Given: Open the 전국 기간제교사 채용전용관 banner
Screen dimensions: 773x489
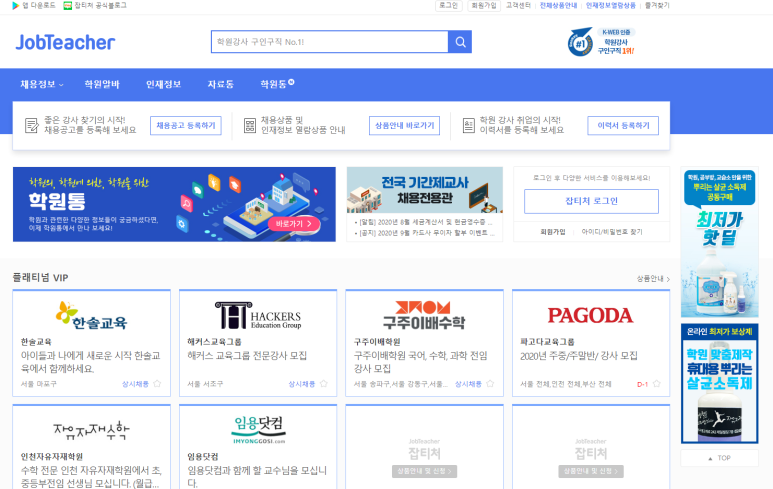Looking at the screenshot, I should pyautogui.click(x=424, y=190).
